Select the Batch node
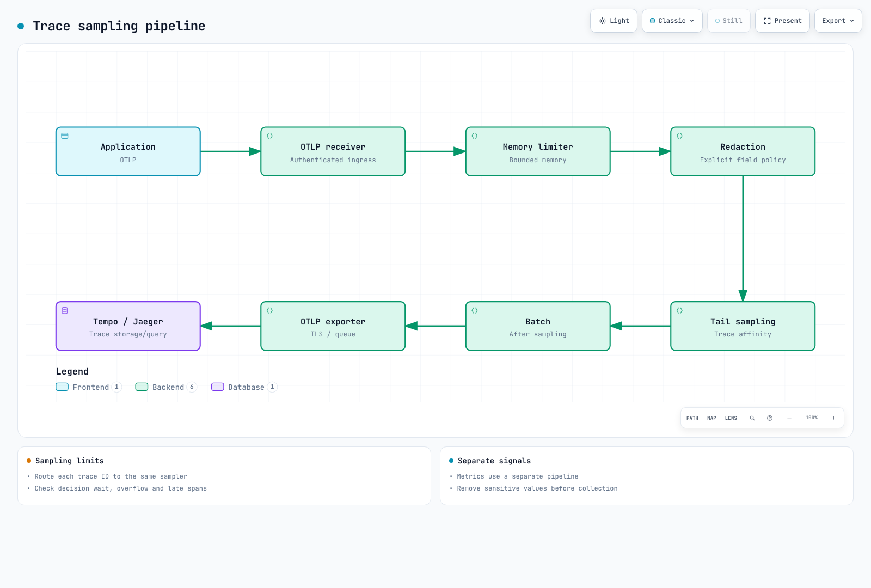The height and width of the screenshot is (588, 871). tap(538, 326)
